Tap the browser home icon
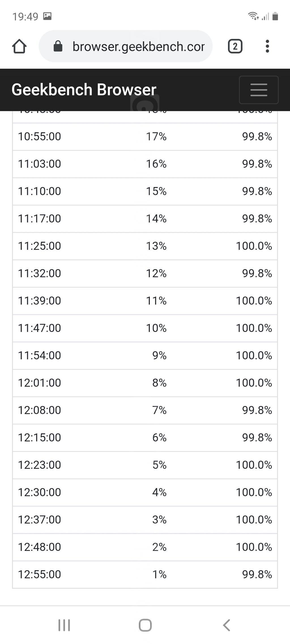The image size is (290, 644). tap(19, 46)
